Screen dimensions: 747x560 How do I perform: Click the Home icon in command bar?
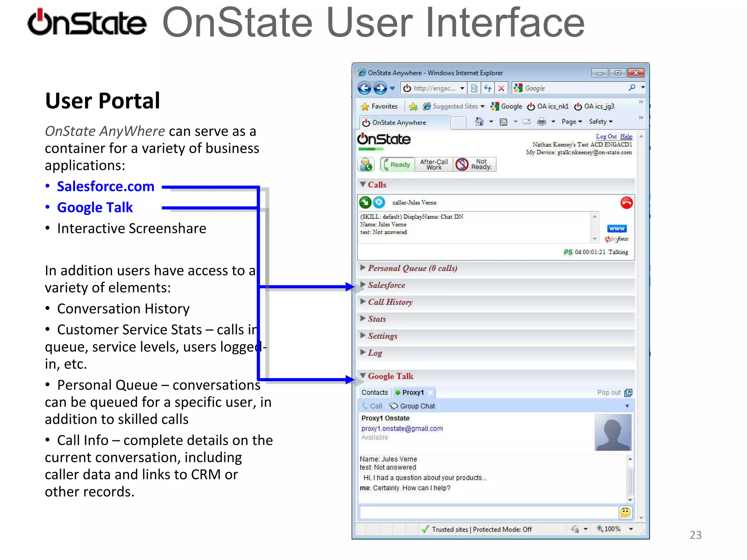480,122
